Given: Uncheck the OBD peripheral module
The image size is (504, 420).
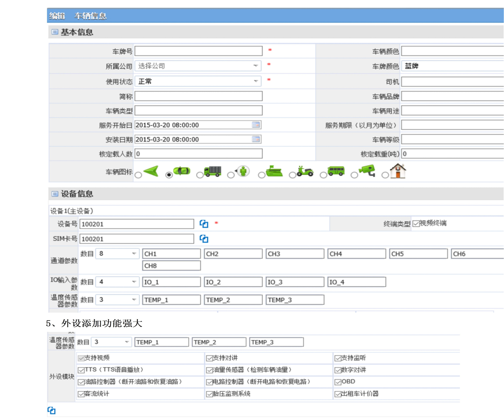Looking at the screenshot, I should pyautogui.click(x=338, y=382).
